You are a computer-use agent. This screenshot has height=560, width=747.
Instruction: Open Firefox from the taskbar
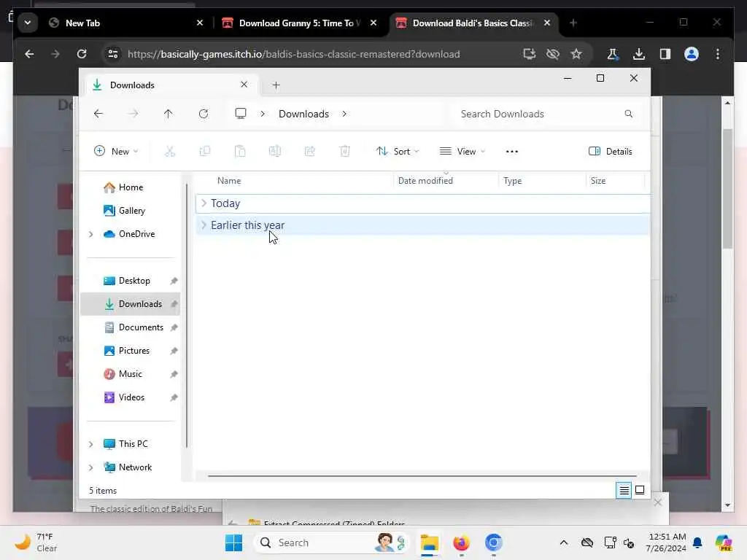tap(461, 542)
